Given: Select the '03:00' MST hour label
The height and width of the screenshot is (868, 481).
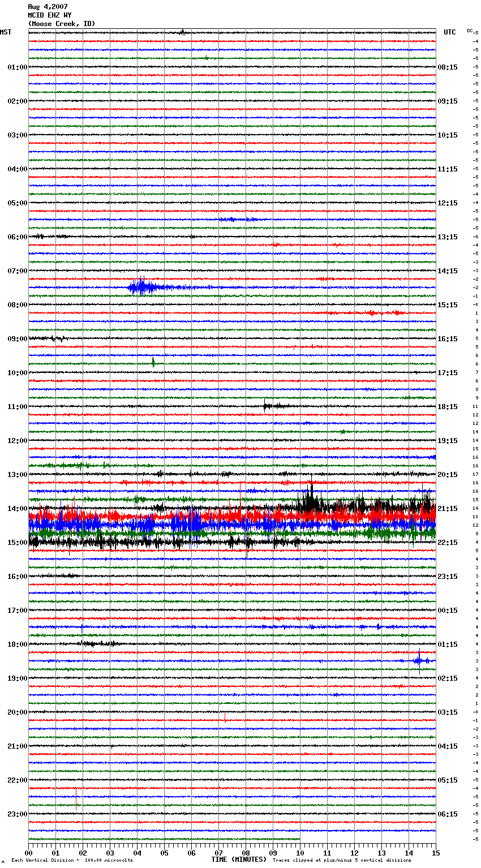Looking at the screenshot, I should pyautogui.click(x=17, y=135).
